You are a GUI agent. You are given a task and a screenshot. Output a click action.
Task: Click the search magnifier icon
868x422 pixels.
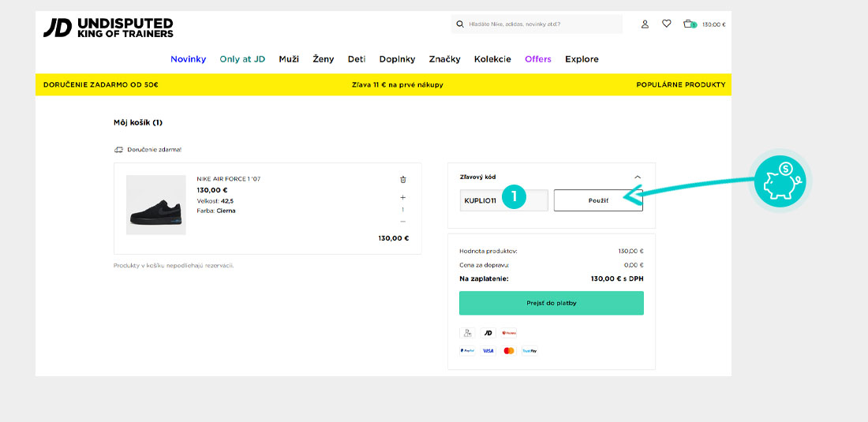(459, 24)
